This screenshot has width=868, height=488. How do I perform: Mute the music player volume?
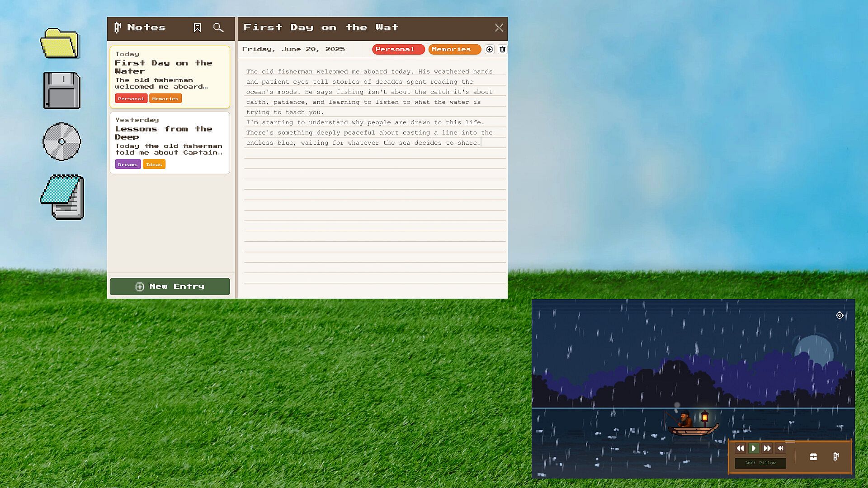click(x=781, y=448)
